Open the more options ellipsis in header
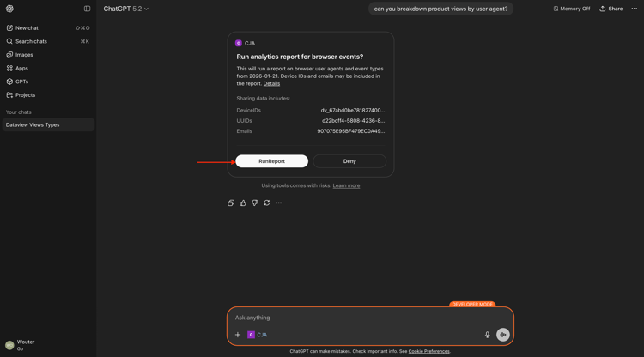Image resolution: width=644 pixels, height=357 pixels. (x=635, y=9)
